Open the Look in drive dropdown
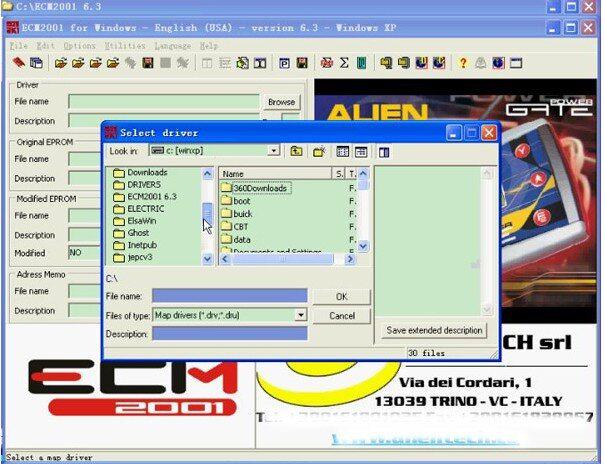 pos(274,150)
